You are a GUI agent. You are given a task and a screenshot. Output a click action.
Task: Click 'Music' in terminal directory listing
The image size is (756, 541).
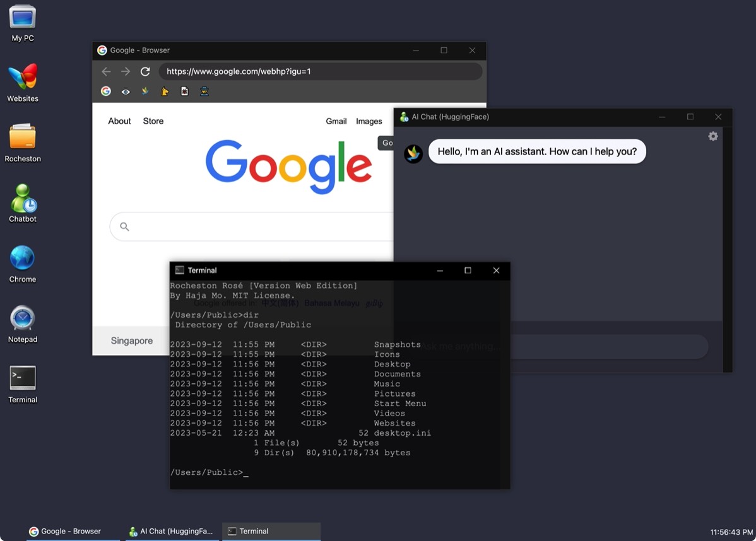pos(387,384)
